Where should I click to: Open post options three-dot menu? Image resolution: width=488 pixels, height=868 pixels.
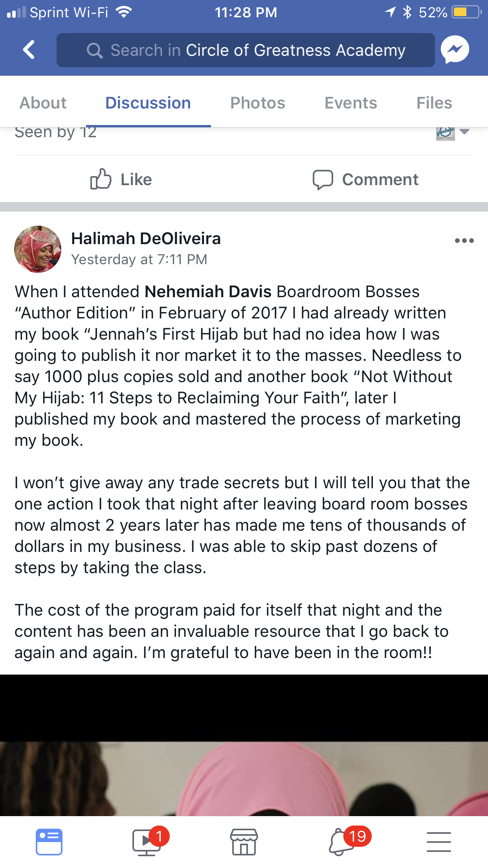(464, 241)
